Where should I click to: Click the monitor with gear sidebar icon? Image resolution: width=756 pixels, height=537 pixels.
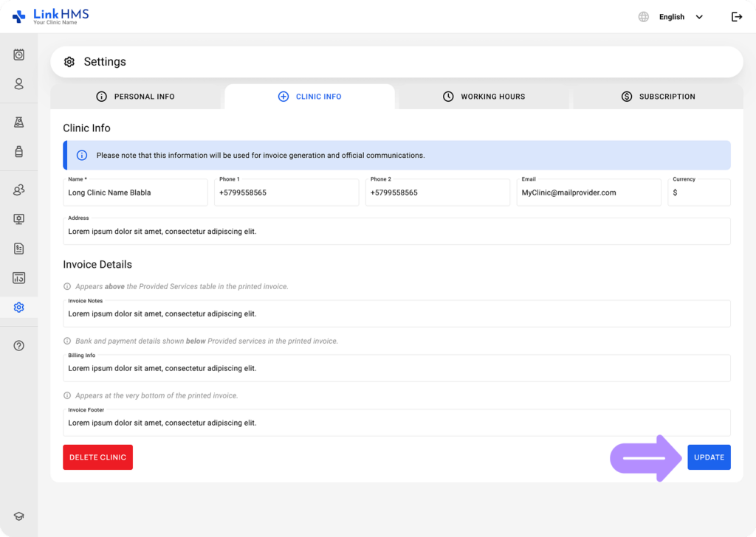(18, 219)
